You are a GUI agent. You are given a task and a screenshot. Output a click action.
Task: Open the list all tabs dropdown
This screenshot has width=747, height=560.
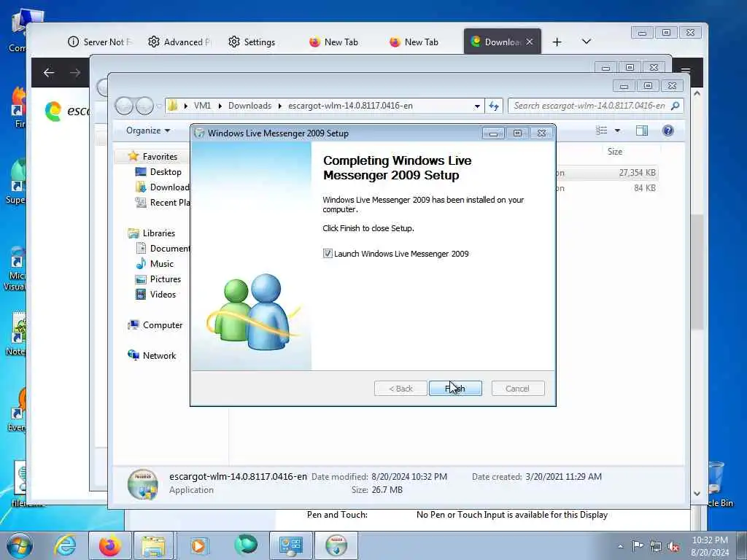[587, 42]
